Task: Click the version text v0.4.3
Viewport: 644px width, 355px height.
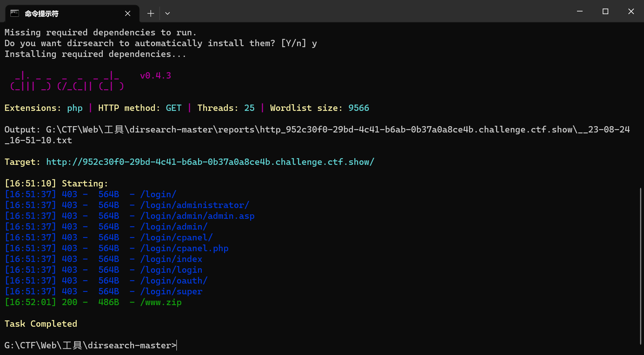Action: pos(156,76)
